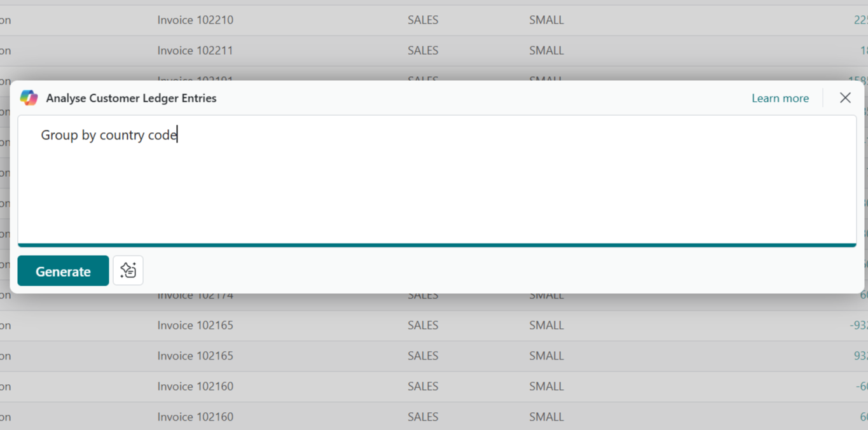Viewport: 868px width, 430px height.
Task: Open the Learn more link
Action: [780, 99]
